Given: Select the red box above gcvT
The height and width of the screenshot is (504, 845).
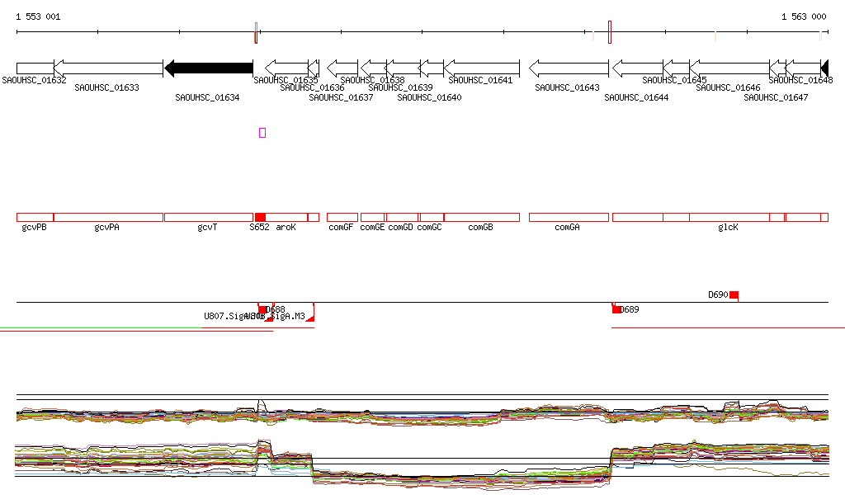Looking at the screenshot, I should pos(209,218).
